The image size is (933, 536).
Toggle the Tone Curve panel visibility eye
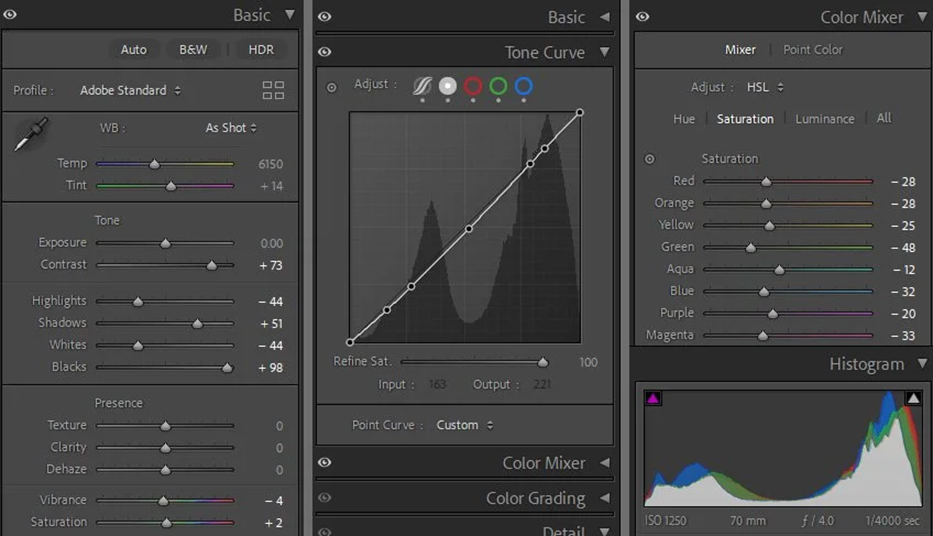coord(325,52)
